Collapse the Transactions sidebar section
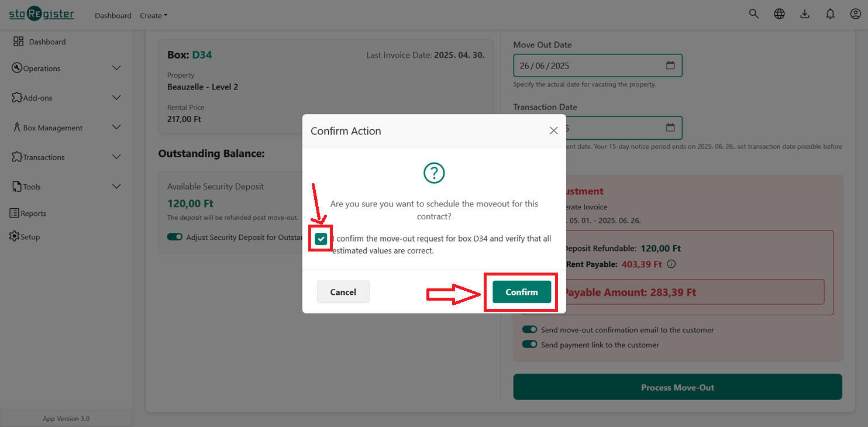The width and height of the screenshot is (868, 427). pos(43,157)
